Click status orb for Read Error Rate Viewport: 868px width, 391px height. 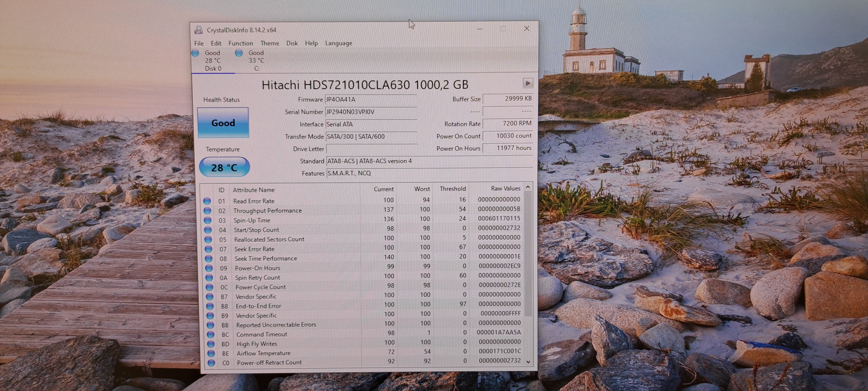[x=207, y=201]
